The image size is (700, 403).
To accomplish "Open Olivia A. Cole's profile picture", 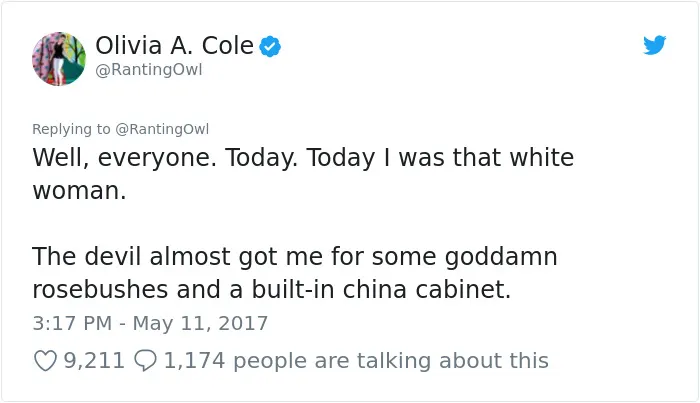I will tap(59, 58).
